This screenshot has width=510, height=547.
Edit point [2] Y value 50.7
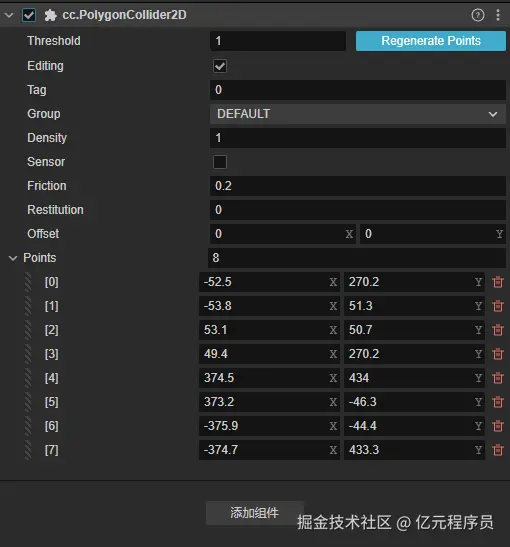[x=414, y=330]
